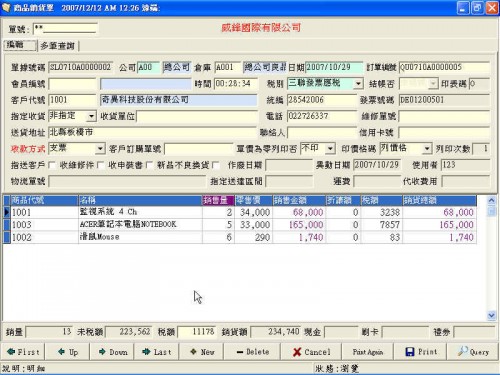Open the 印價格碼 dropdown
The height and width of the screenshot is (375, 500).
(x=427, y=149)
